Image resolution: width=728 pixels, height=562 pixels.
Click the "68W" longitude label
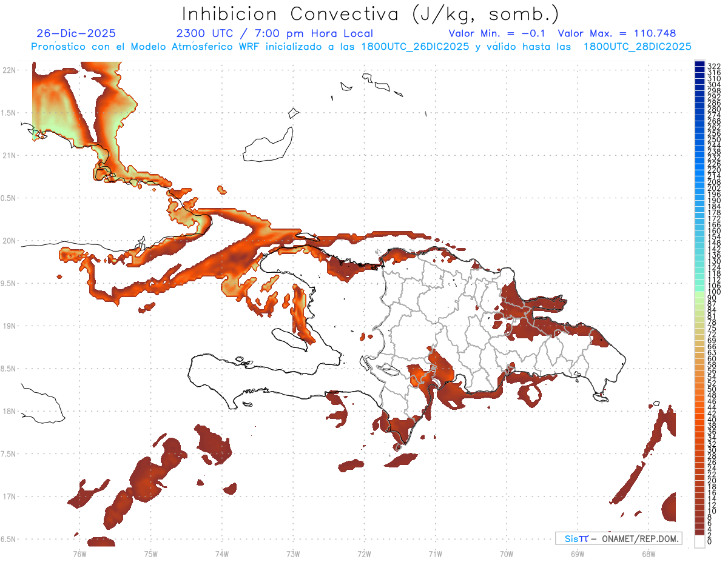point(649,553)
